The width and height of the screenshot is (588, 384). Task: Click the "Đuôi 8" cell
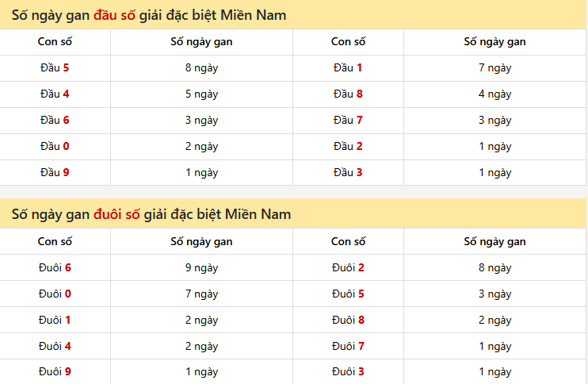348,321
